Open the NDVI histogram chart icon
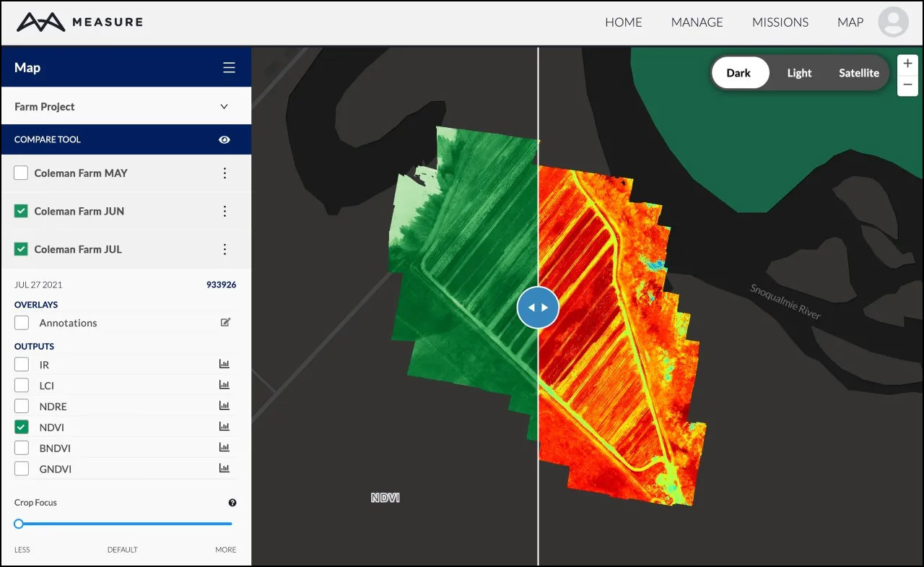Image resolution: width=924 pixels, height=567 pixels. pos(224,427)
